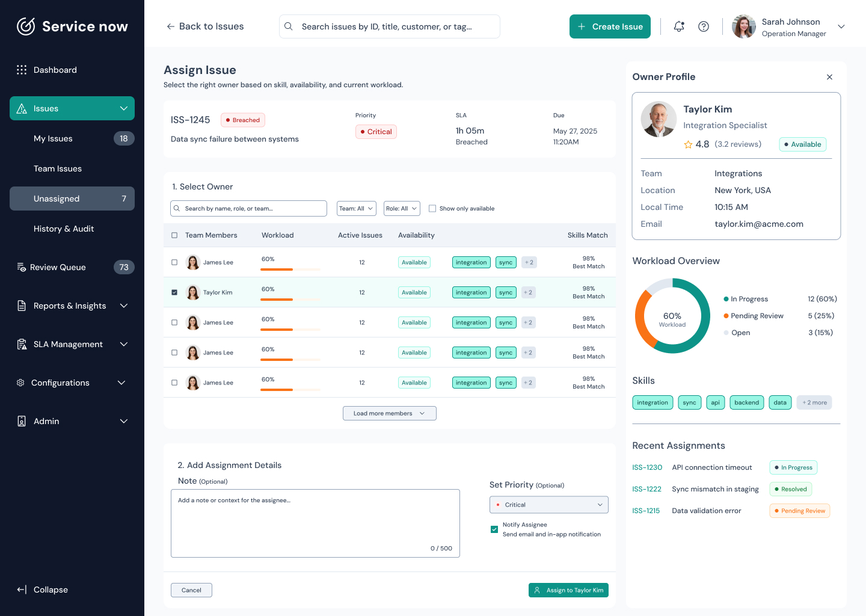Click the workload donut chart
Screen dimensions: 866x616
[672, 316]
